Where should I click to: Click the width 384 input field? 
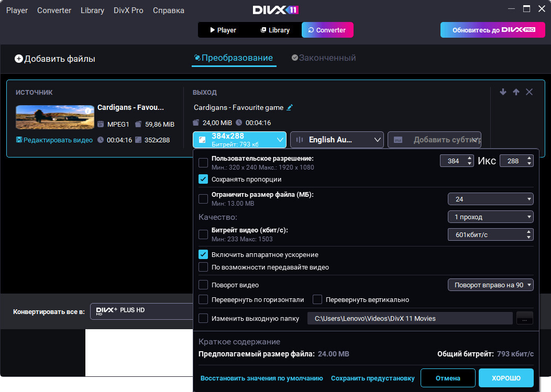coord(453,161)
